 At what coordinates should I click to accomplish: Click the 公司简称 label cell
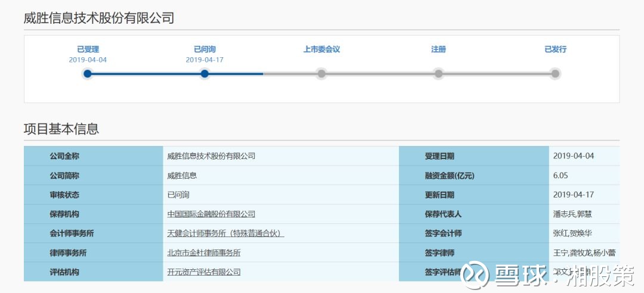click(93, 175)
